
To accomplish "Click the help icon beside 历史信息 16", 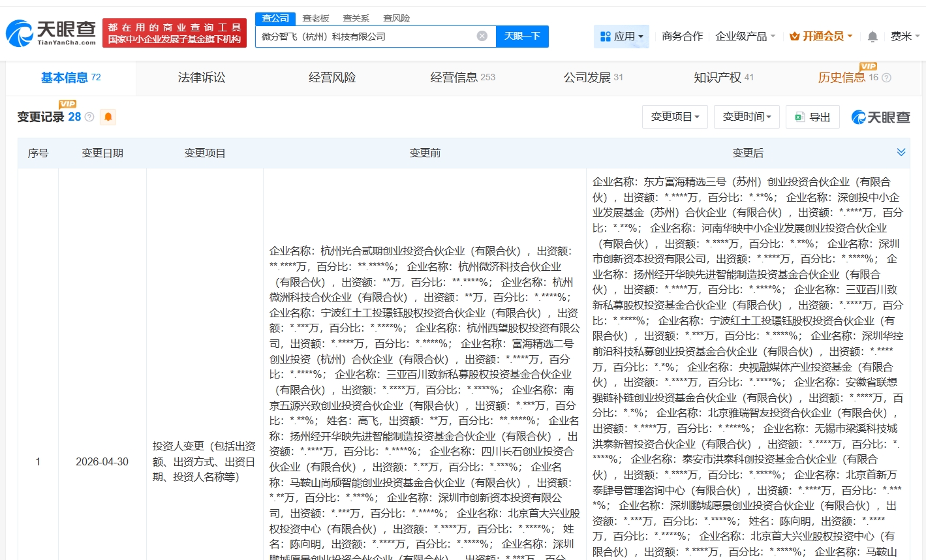I will (886, 78).
